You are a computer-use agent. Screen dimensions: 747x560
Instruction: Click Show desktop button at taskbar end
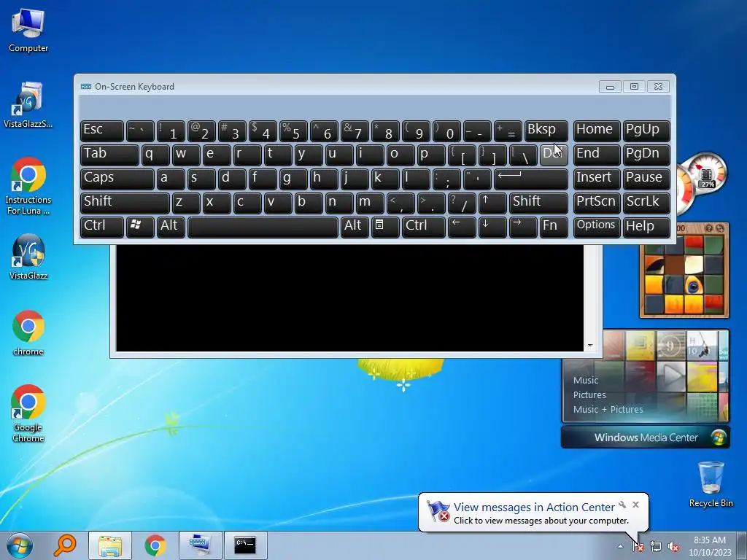tap(742, 546)
